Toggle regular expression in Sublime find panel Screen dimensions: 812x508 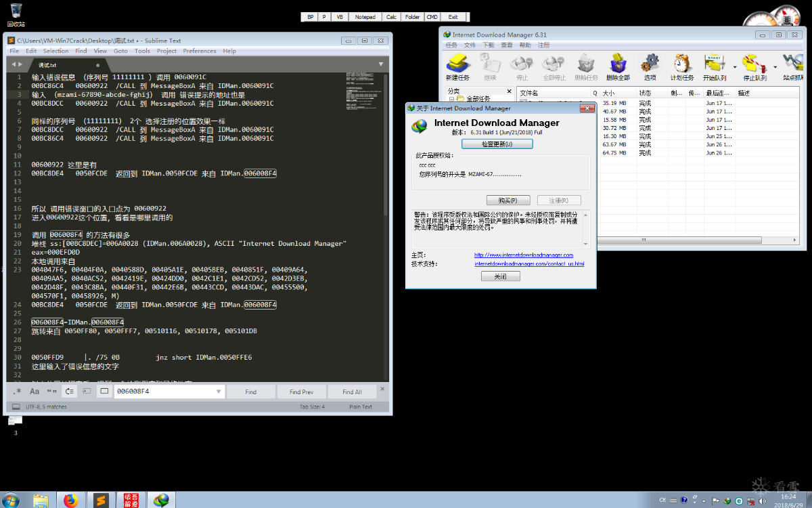pos(17,391)
